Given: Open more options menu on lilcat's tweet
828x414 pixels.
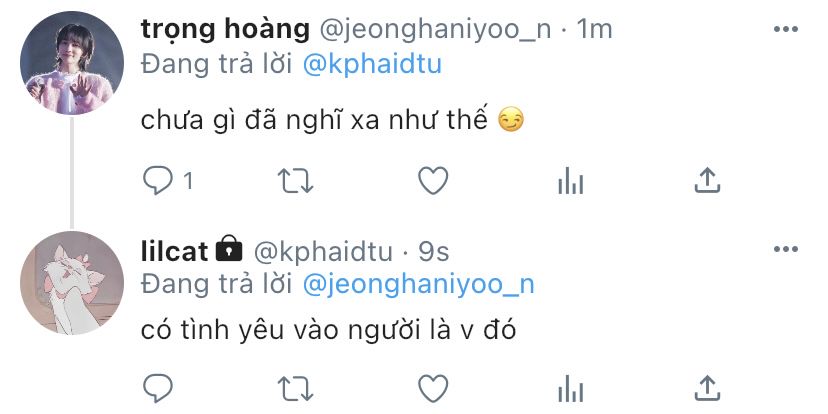Looking at the screenshot, I should [x=786, y=249].
